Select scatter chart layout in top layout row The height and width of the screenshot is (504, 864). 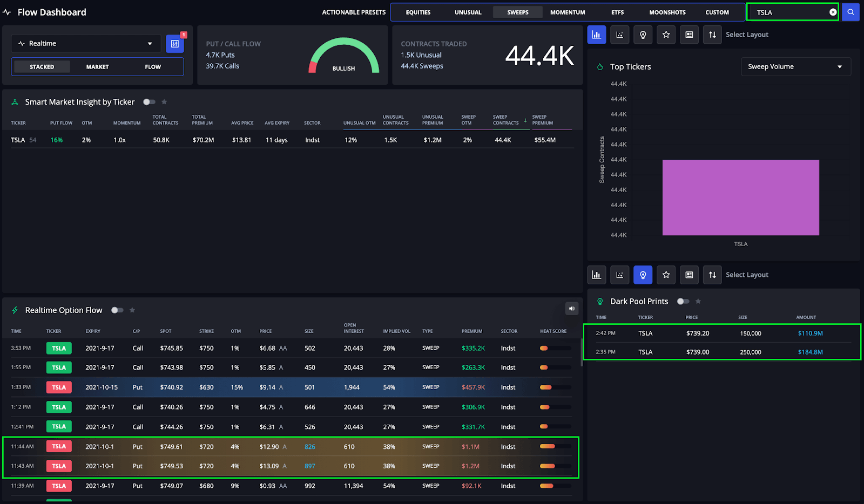pos(620,35)
